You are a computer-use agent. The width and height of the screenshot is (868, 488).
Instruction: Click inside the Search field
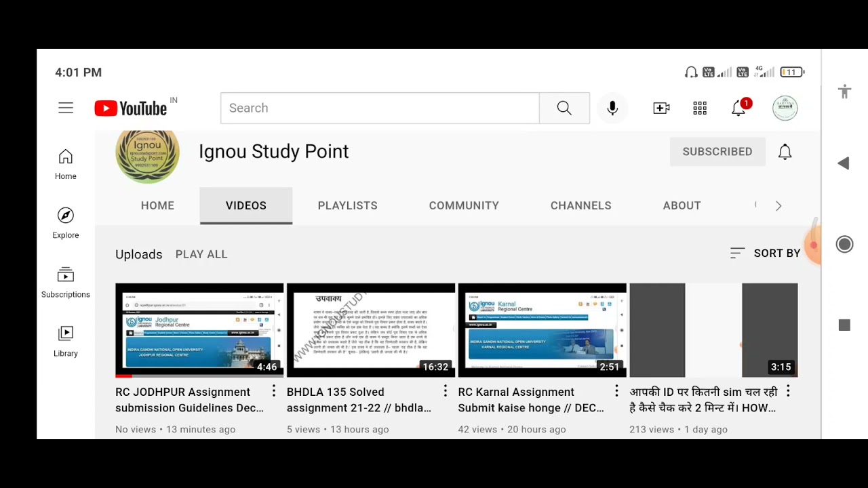coord(380,108)
